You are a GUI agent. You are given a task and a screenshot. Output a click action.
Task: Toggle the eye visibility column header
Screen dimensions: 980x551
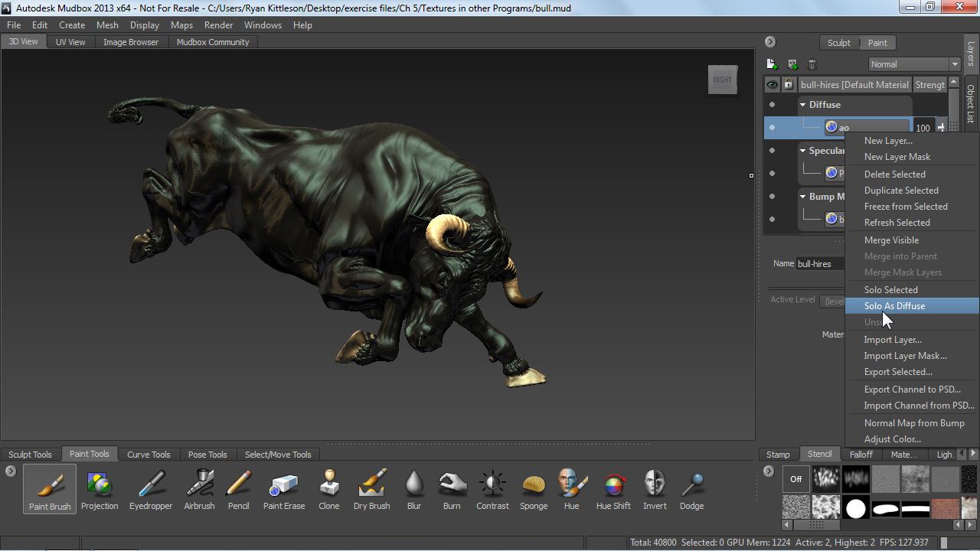click(772, 85)
